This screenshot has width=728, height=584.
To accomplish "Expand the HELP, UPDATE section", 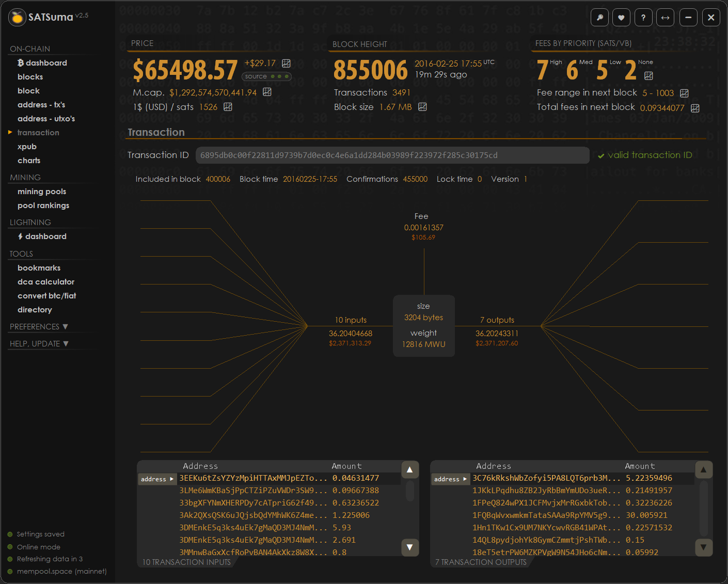I will click(39, 344).
